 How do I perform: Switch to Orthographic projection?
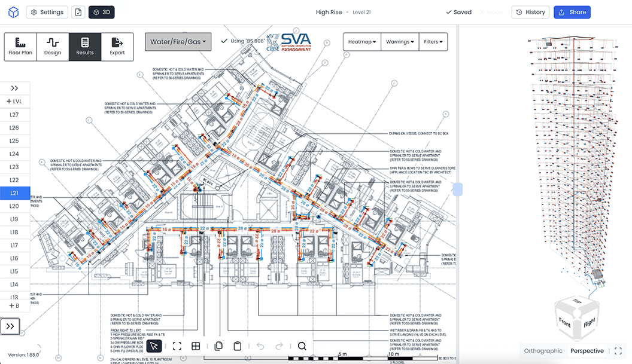pyautogui.click(x=543, y=351)
